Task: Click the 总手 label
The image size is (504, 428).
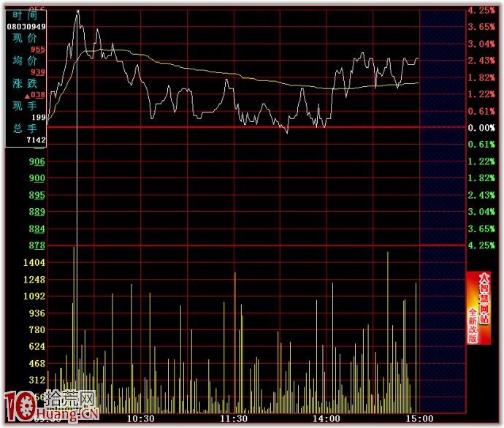Action: pos(25,129)
